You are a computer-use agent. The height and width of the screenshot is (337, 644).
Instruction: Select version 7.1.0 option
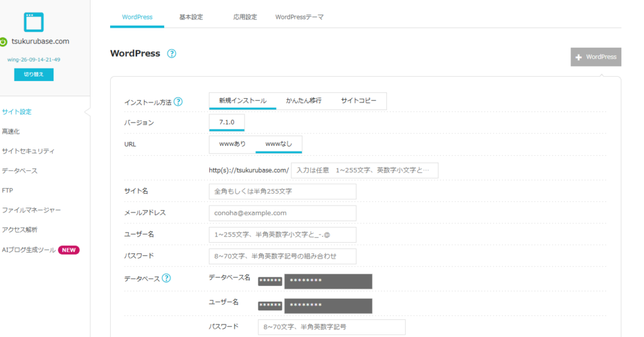click(x=226, y=123)
